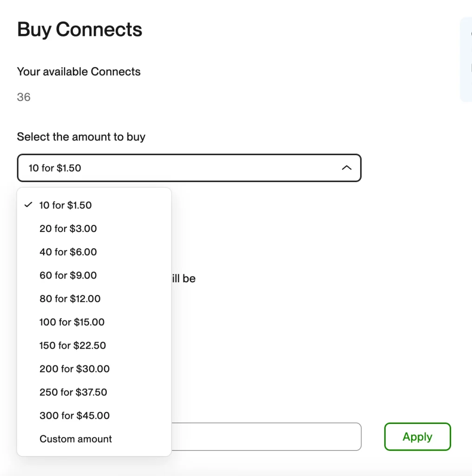Viewport: 472px width, 476px height.
Task: Select 250 for $37.50 option
Action: coord(73,392)
